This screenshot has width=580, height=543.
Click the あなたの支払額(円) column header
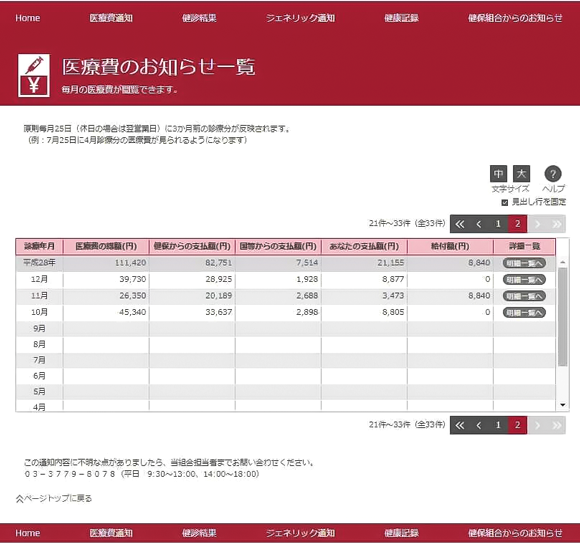click(364, 246)
